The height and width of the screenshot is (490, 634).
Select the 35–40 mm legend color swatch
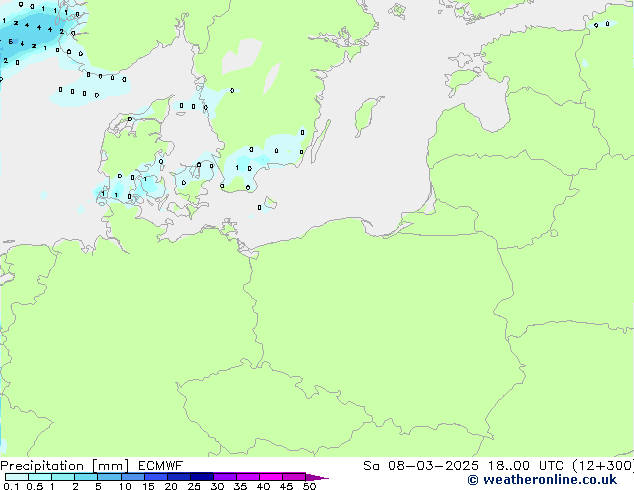coord(247,477)
